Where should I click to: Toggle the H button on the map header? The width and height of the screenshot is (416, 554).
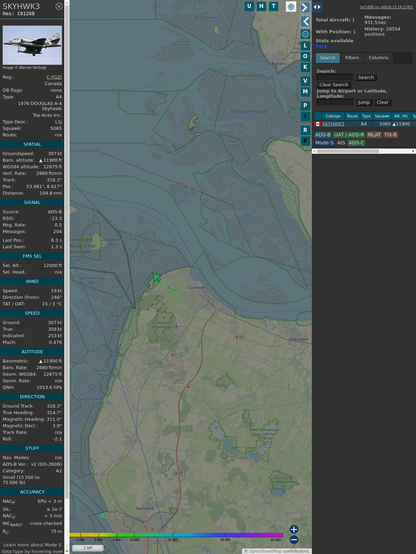[x=261, y=6]
